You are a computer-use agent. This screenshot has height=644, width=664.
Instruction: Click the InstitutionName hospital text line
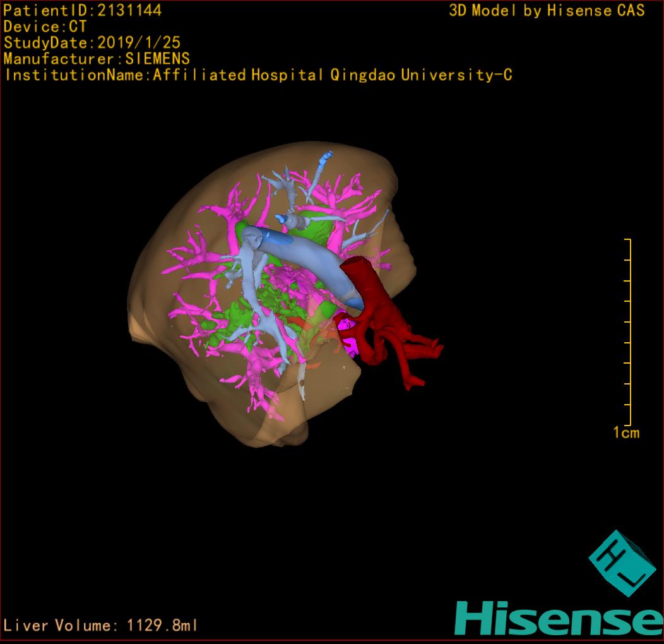258,75
